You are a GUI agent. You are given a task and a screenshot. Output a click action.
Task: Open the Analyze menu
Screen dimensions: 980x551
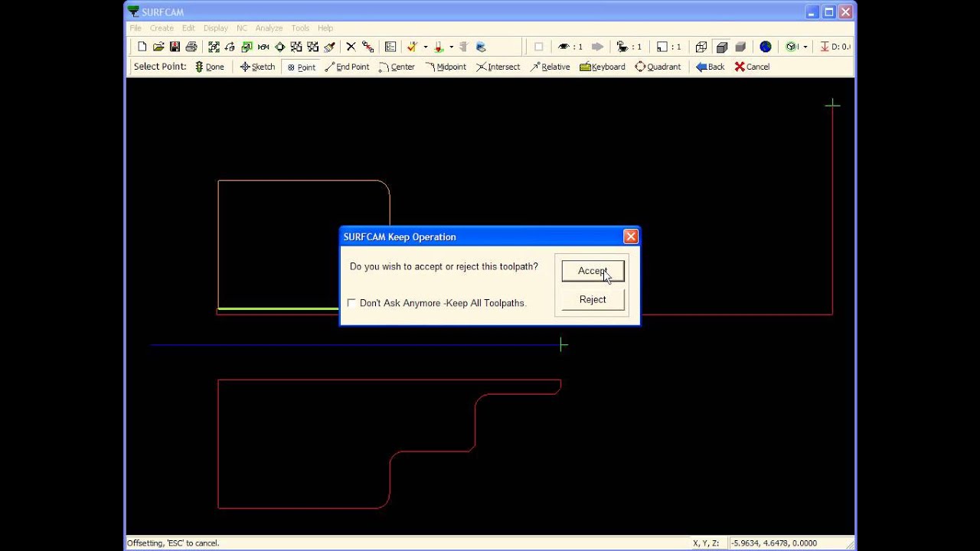click(x=269, y=28)
